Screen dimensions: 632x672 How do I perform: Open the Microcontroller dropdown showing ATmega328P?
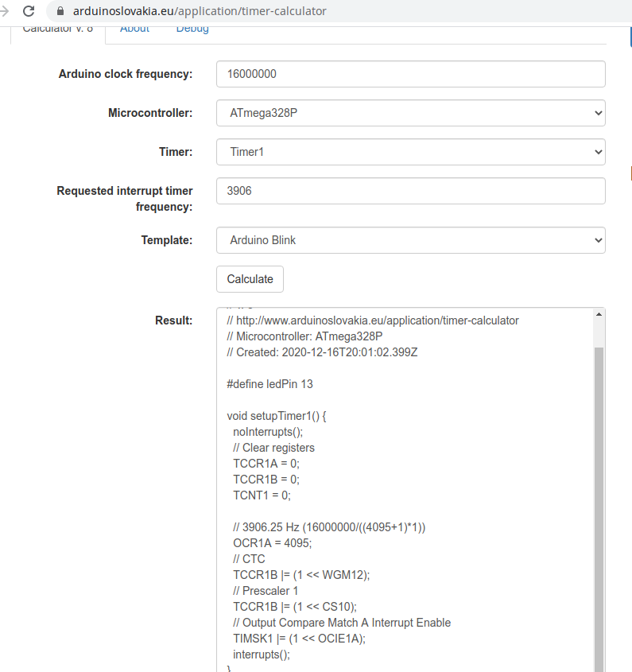pos(410,113)
